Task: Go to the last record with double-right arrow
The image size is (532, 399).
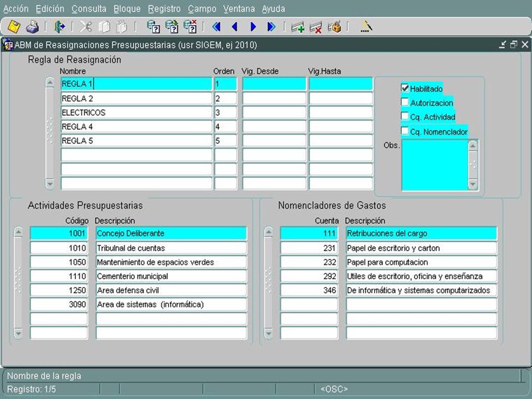Action: (x=271, y=27)
